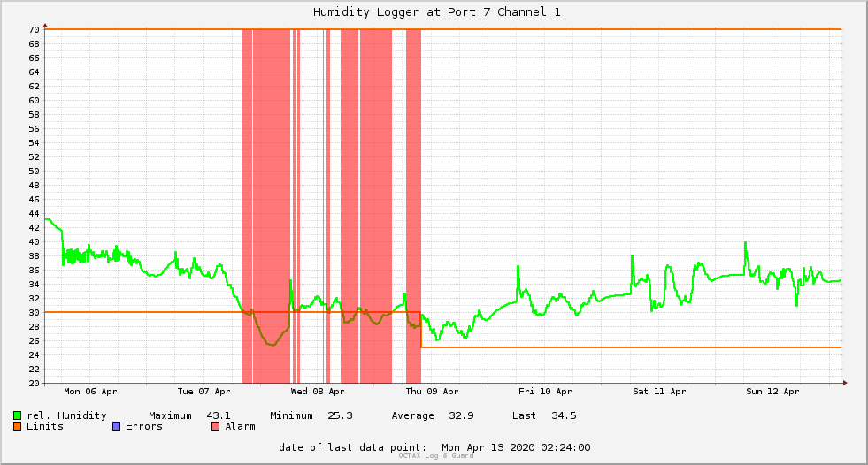This screenshot has height=465, width=868.
Task: Click the 'Limits' legend label
Action: pos(45,426)
